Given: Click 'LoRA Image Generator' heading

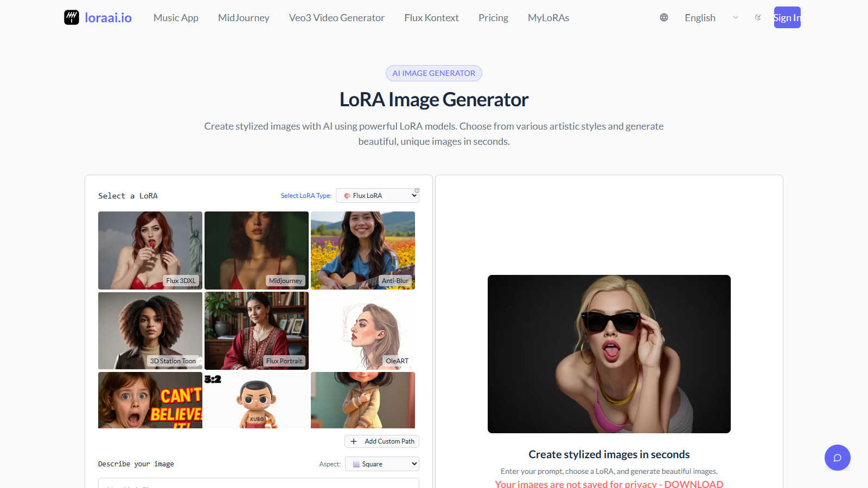Looking at the screenshot, I should [x=434, y=100].
